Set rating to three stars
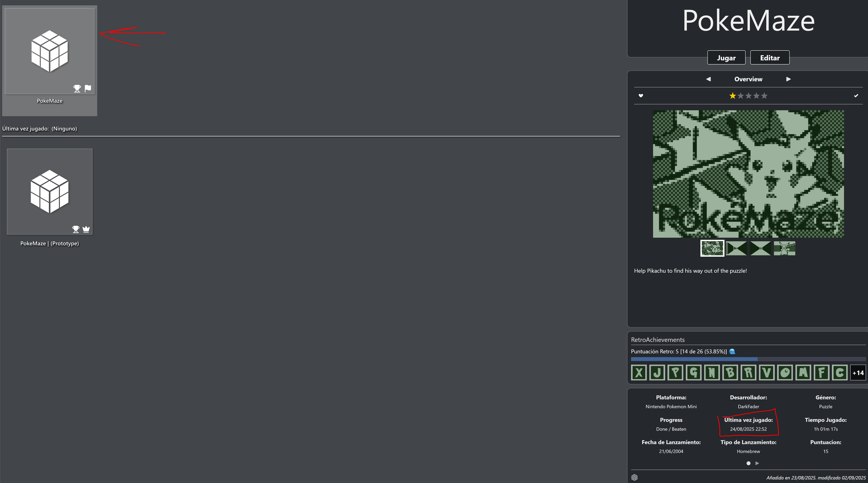Viewport: 868px width, 483px height. (748, 96)
